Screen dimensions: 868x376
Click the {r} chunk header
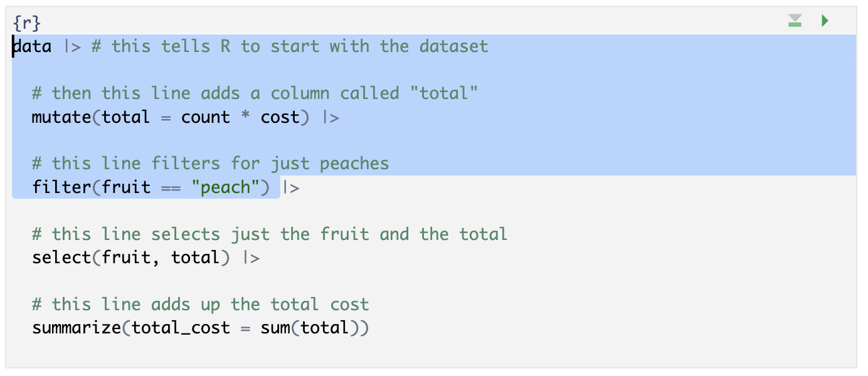[27, 24]
